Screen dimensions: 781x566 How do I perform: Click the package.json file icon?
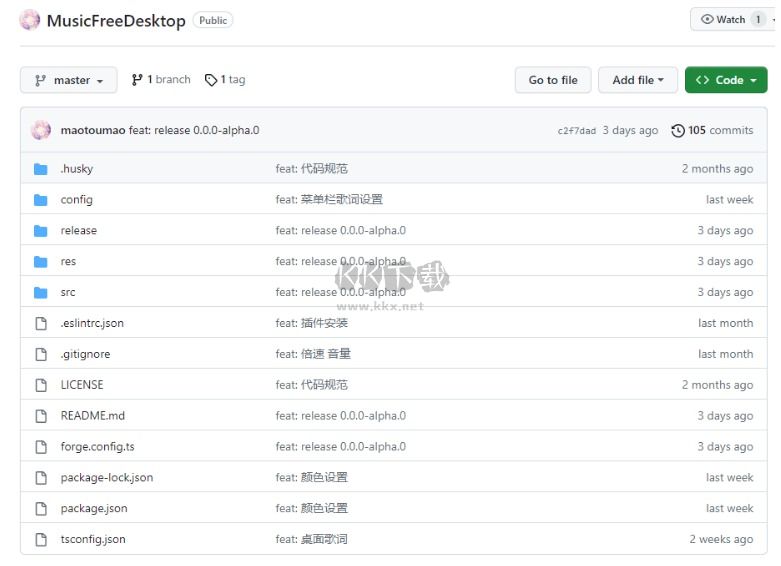pos(41,509)
